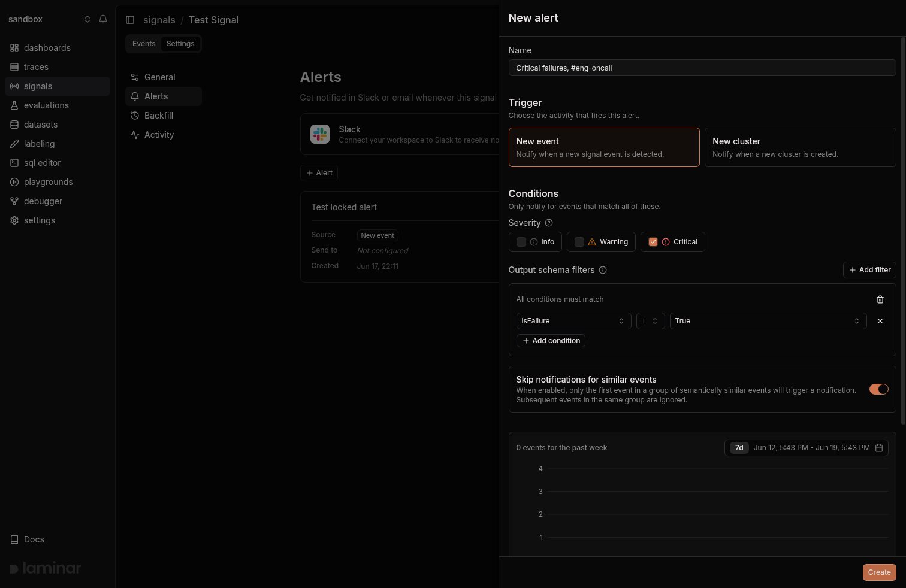906x588 pixels.
Task: Open dashboards in the sidebar
Action: pyautogui.click(x=58, y=48)
